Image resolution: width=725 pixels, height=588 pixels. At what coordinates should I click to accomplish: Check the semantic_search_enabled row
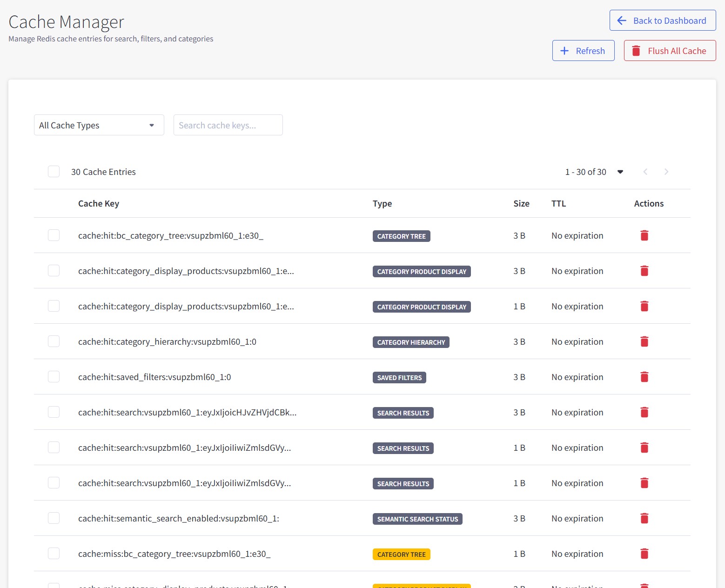click(54, 518)
